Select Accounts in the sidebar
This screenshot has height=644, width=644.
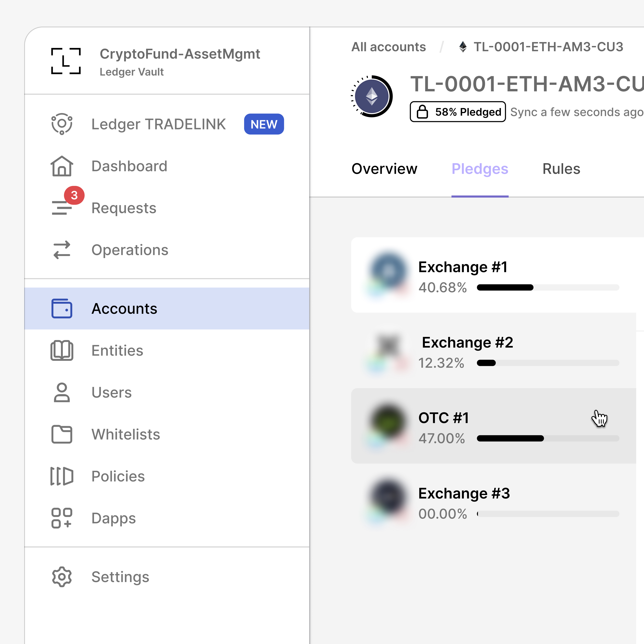click(x=167, y=309)
